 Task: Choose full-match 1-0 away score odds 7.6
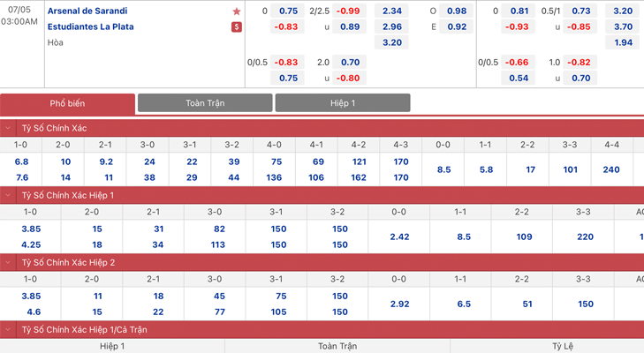pos(21,177)
